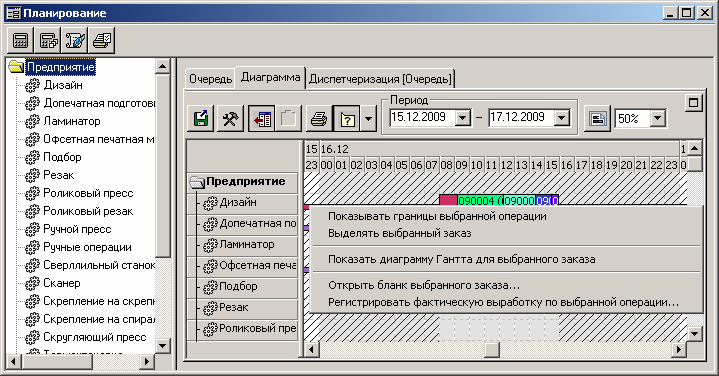This screenshot has width=719, height=376.
Task: Click Предприятие header row in diagram
Action: coord(243,182)
